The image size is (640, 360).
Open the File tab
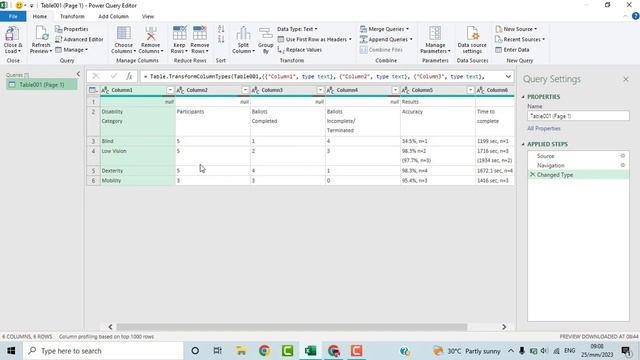click(x=13, y=16)
